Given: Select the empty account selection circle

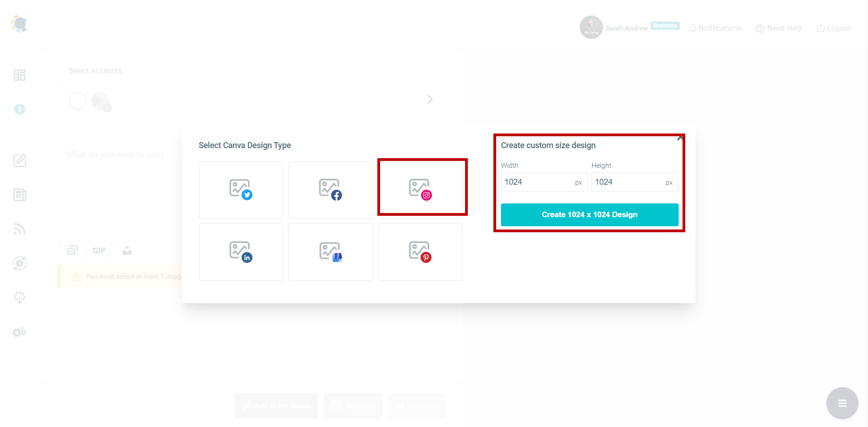Looking at the screenshot, I should pyautogui.click(x=78, y=101).
